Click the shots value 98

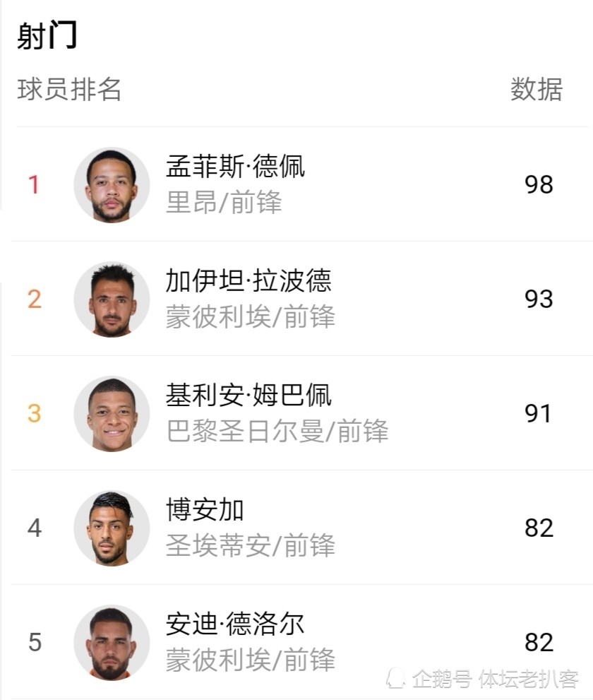point(539,185)
